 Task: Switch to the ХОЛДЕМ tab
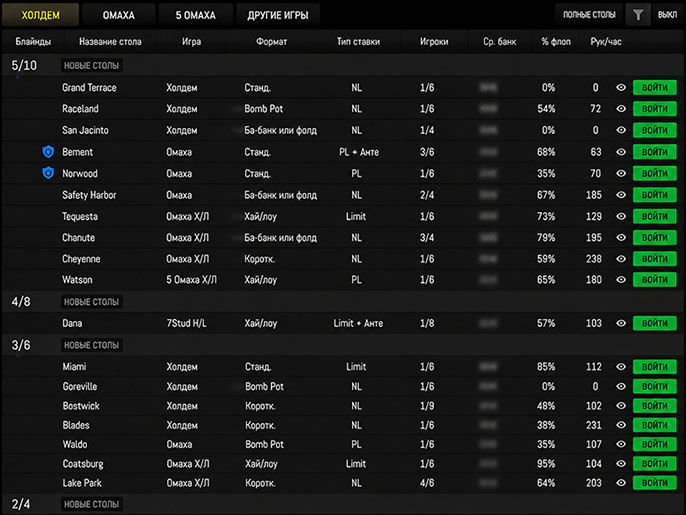40,15
